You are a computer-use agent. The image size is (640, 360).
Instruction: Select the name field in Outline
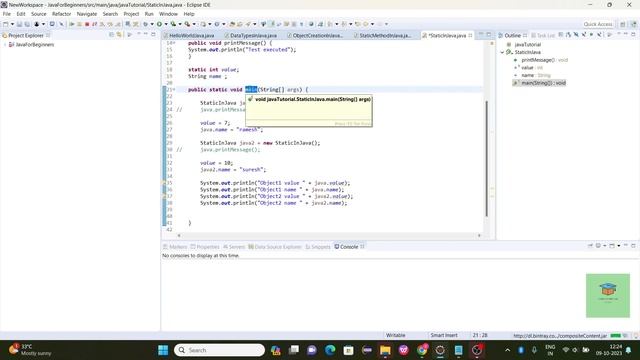[532, 76]
